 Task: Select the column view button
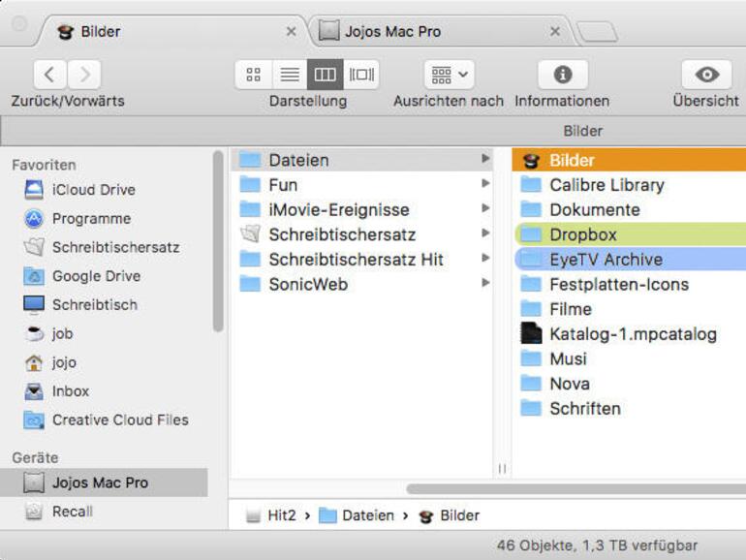coord(326,75)
